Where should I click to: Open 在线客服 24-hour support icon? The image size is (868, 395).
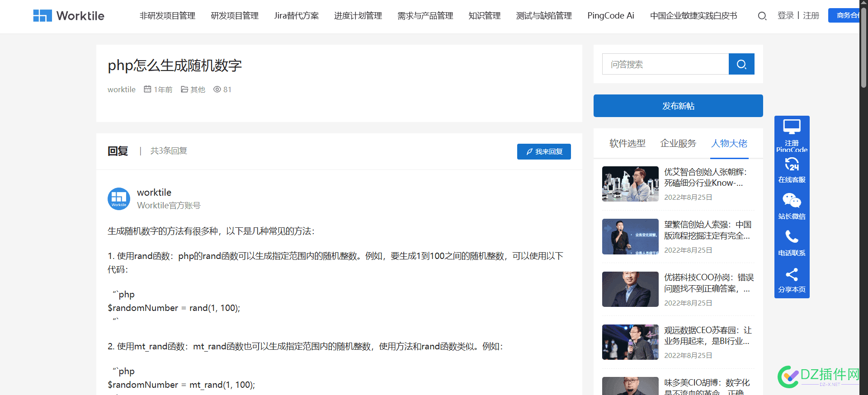pyautogui.click(x=792, y=164)
